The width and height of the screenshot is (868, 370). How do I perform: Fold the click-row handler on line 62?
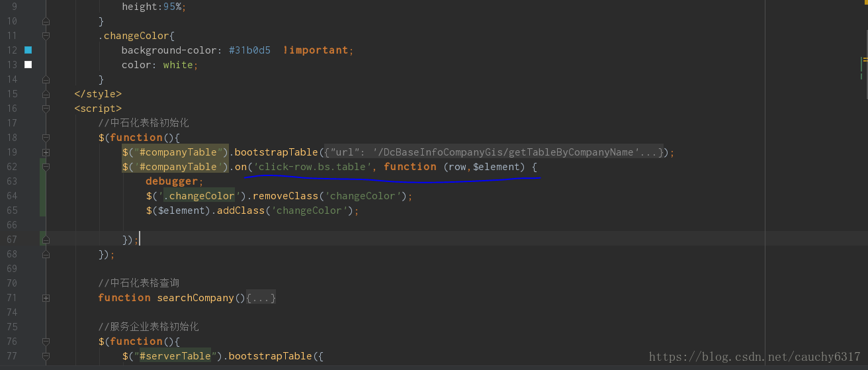pos(46,167)
